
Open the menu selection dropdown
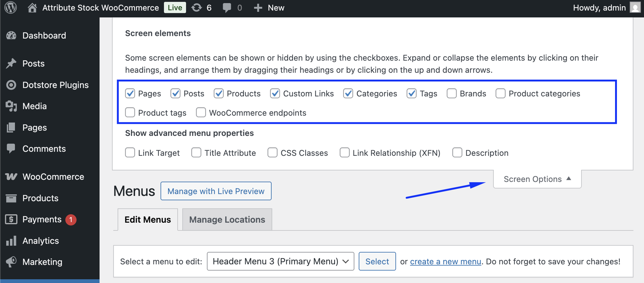pos(280,261)
